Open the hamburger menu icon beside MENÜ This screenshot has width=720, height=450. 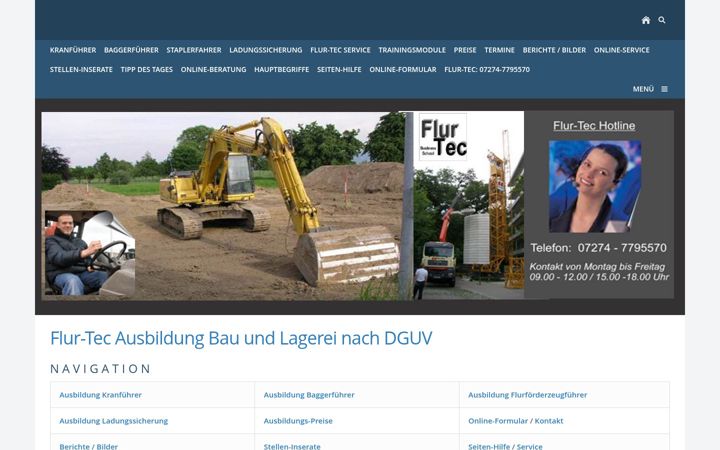pyautogui.click(x=664, y=89)
